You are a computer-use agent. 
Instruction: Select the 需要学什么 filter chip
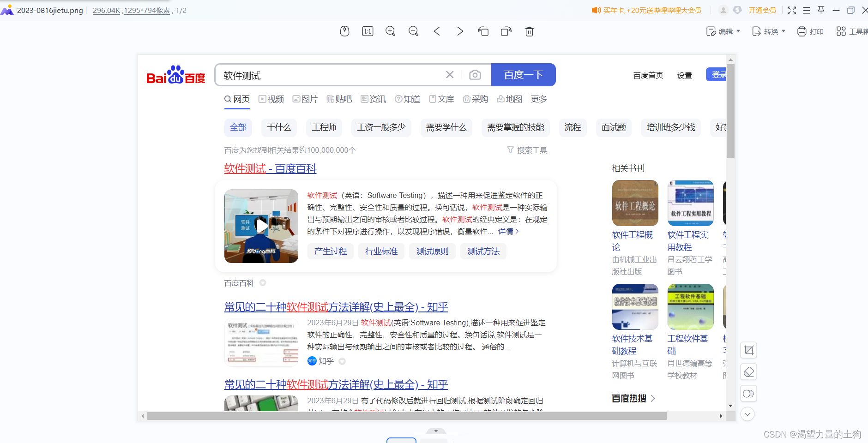(446, 127)
